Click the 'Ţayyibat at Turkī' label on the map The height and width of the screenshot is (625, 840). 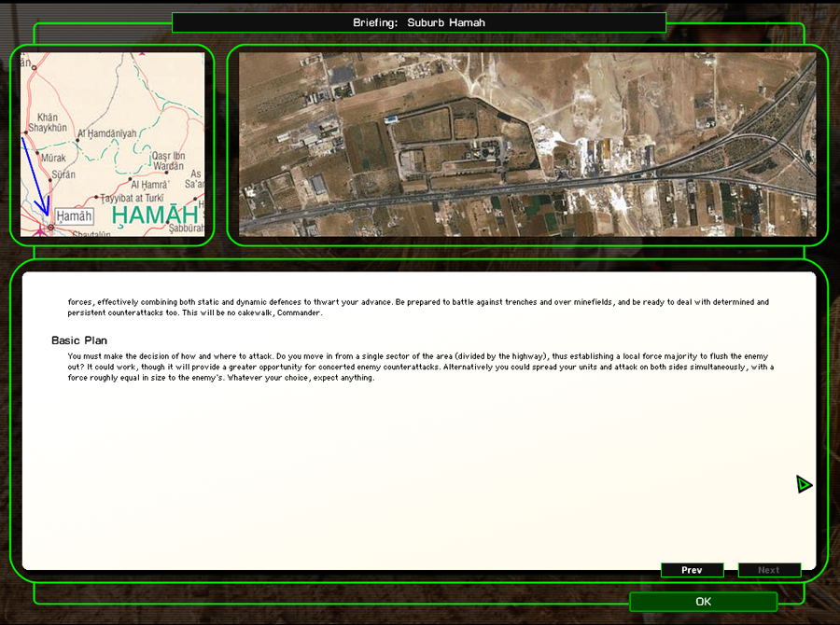coord(132,198)
